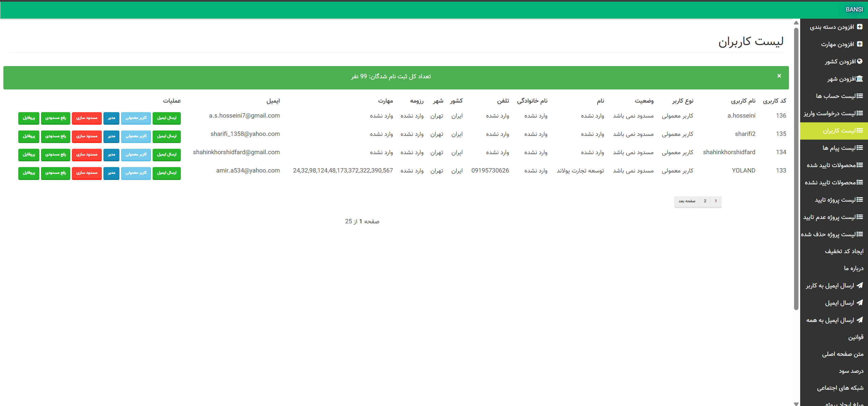Click the plus icon beside افزودن دسته بندی
Screen dimensions: 868x406
pos(860,27)
